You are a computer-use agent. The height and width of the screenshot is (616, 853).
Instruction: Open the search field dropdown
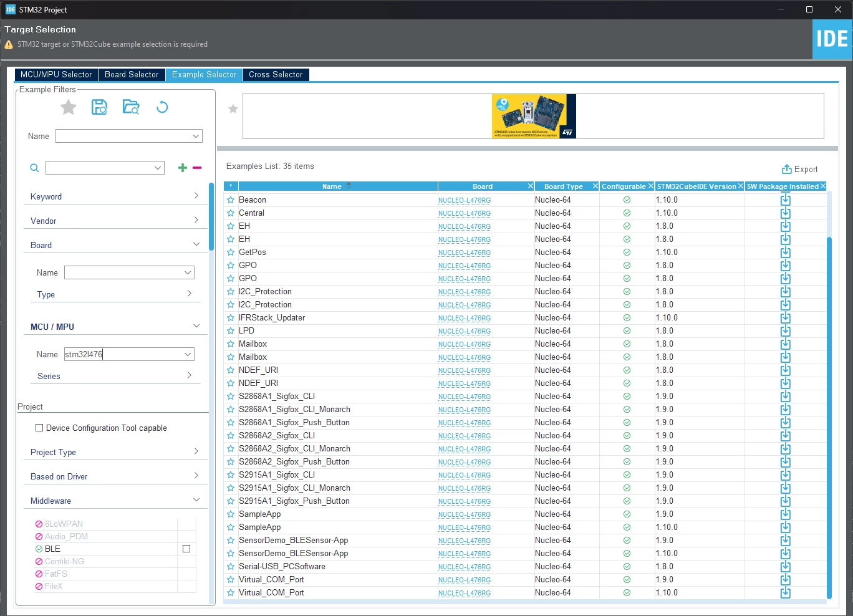click(158, 168)
